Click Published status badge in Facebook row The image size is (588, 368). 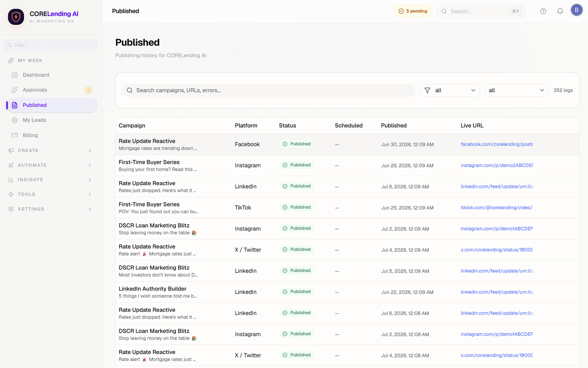(x=297, y=144)
